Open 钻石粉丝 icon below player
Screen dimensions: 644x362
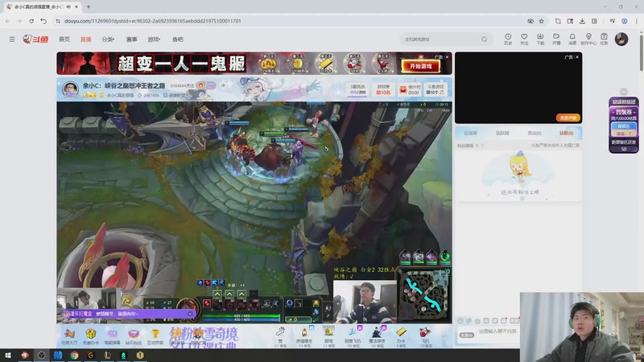(134, 336)
